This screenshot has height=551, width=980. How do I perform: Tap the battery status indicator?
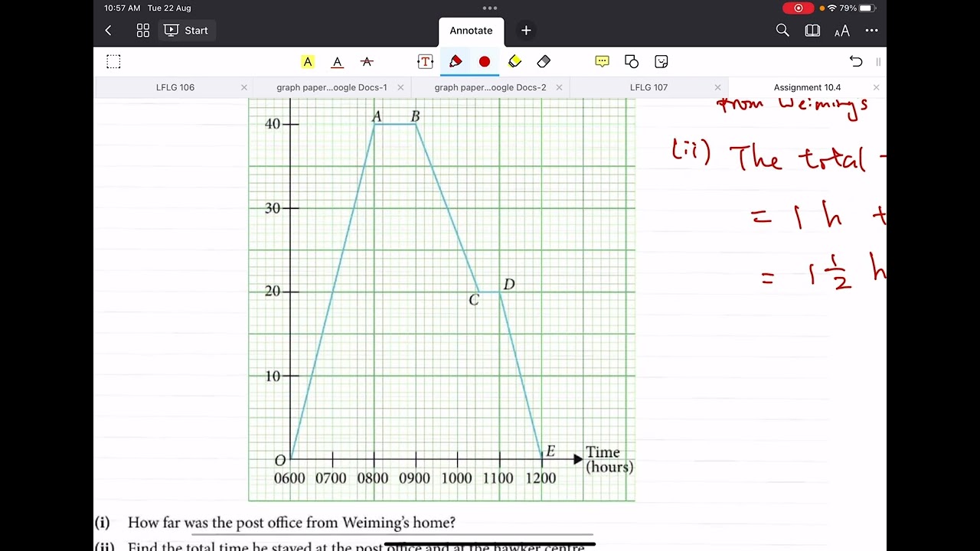pyautogui.click(x=867, y=8)
